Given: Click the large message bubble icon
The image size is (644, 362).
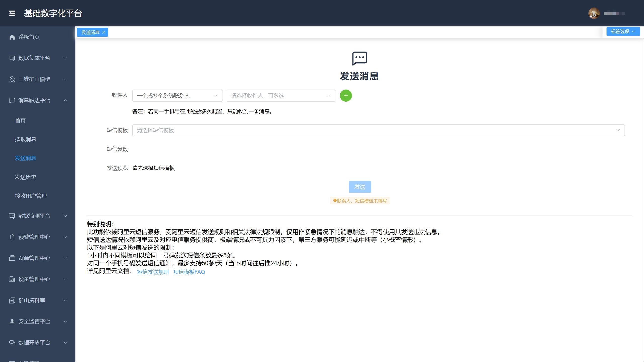Looking at the screenshot, I should point(359,58).
